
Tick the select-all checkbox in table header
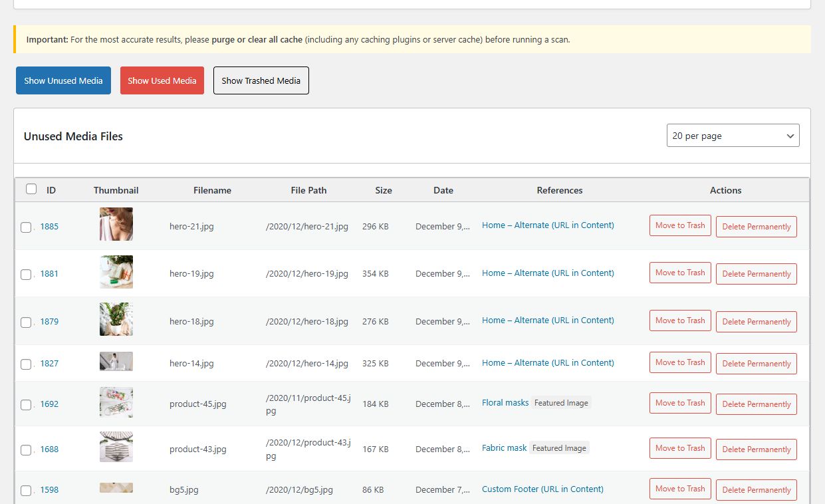pos(31,189)
